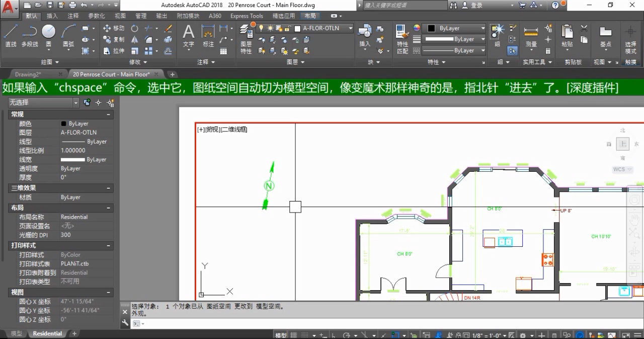Screen dimensions: 644x339
Task: Expand the Modify (修改) panel
Action: click(138, 62)
